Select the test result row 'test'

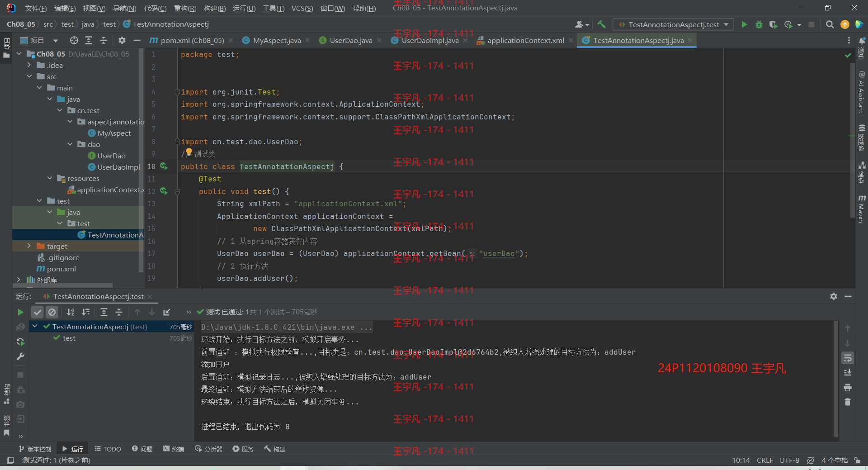[112, 338]
